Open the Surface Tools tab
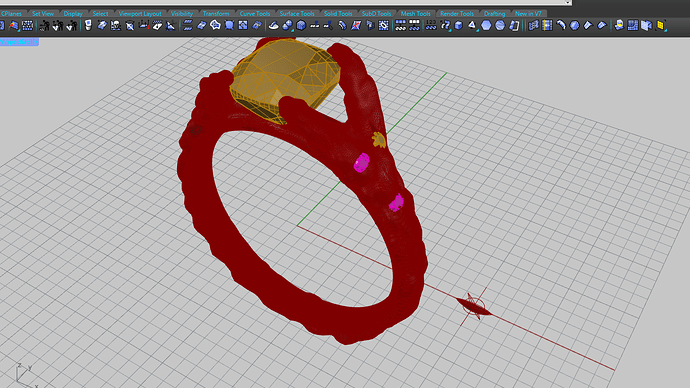This screenshot has height=388, width=690. 297,14
